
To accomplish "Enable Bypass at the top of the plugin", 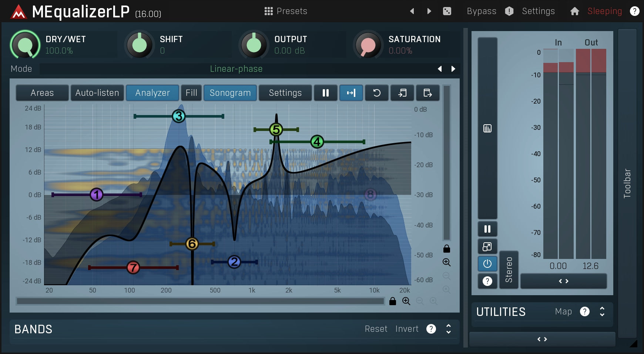I will tap(481, 11).
